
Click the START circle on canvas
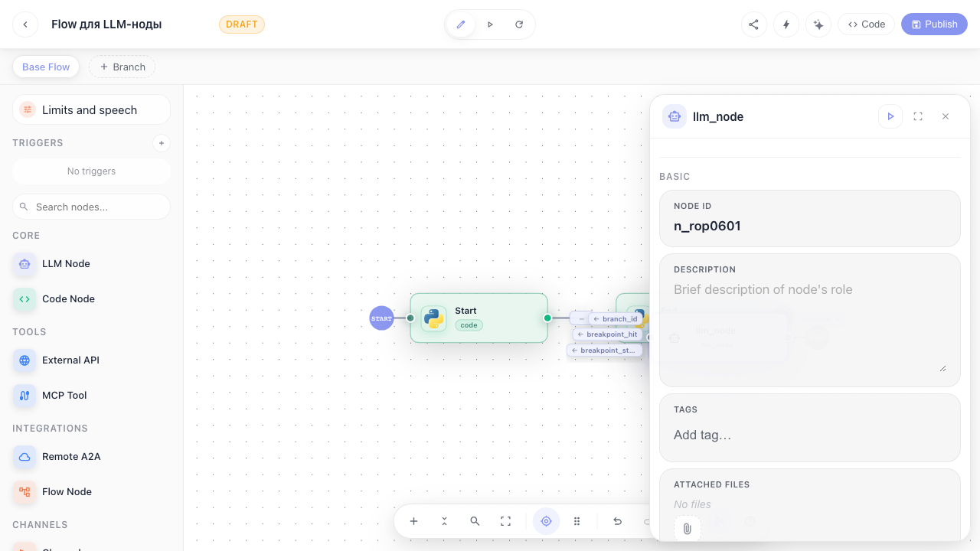(x=381, y=318)
